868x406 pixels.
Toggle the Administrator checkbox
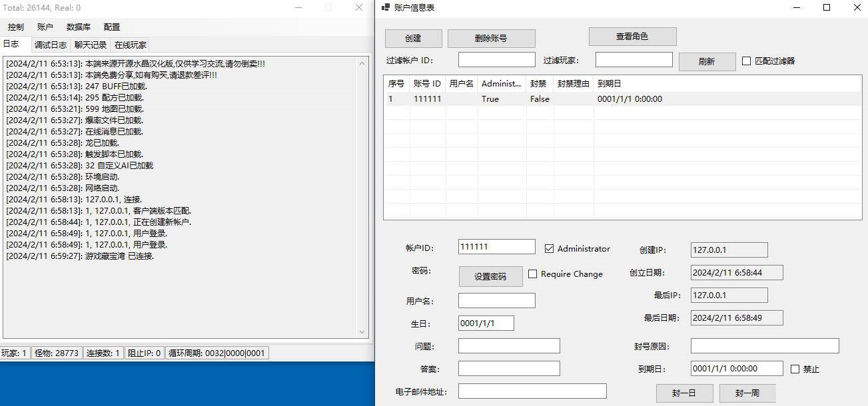549,249
